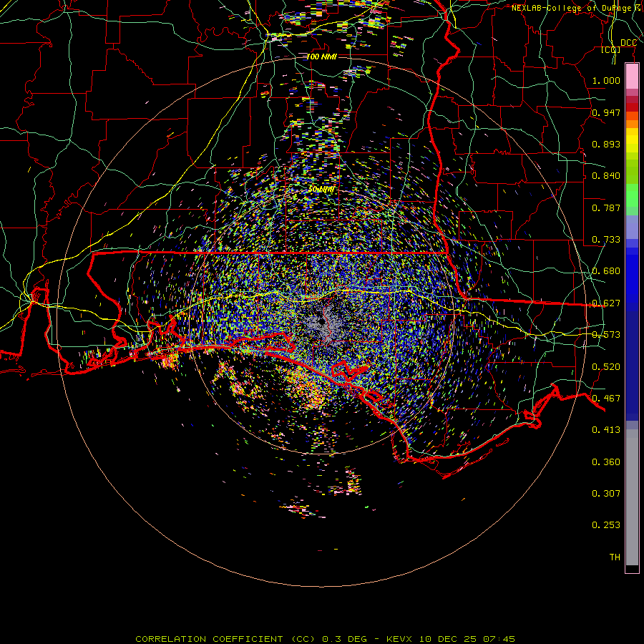Click the 1.000 legend value
644x644 pixels.
(x=606, y=80)
